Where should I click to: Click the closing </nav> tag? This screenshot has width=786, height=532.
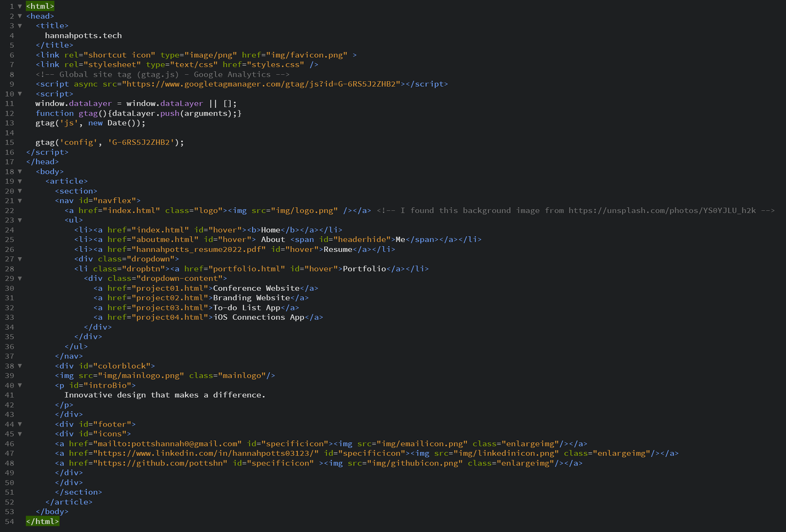pos(69,356)
